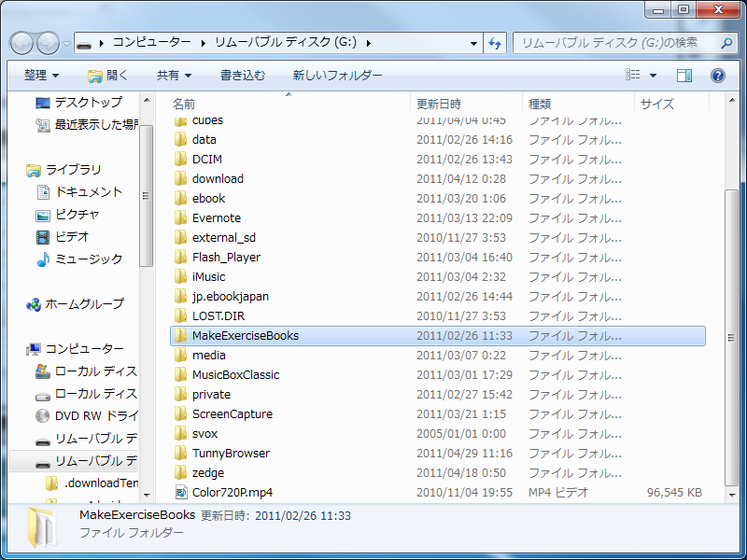Image resolution: width=747 pixels, height=560 pixels.
Task: Click the 開く (Open) toolbar button
Action: click(x=108, y=76)
